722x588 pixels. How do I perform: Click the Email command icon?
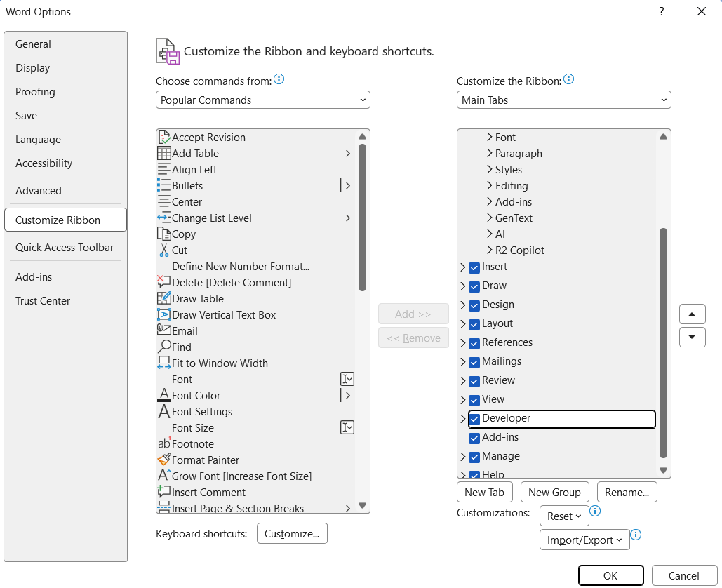[x=164, y=330]
